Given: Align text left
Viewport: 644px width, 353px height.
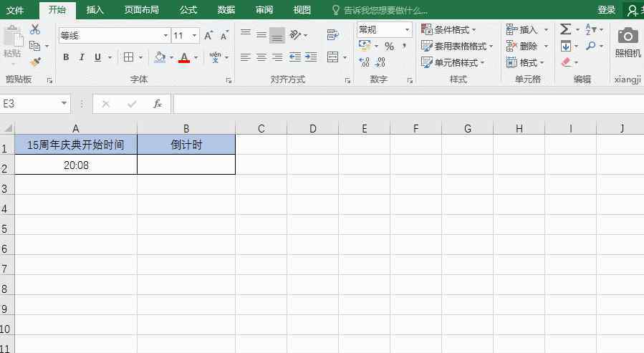Looking at the screenshot, I should click(x=246, y=57).
